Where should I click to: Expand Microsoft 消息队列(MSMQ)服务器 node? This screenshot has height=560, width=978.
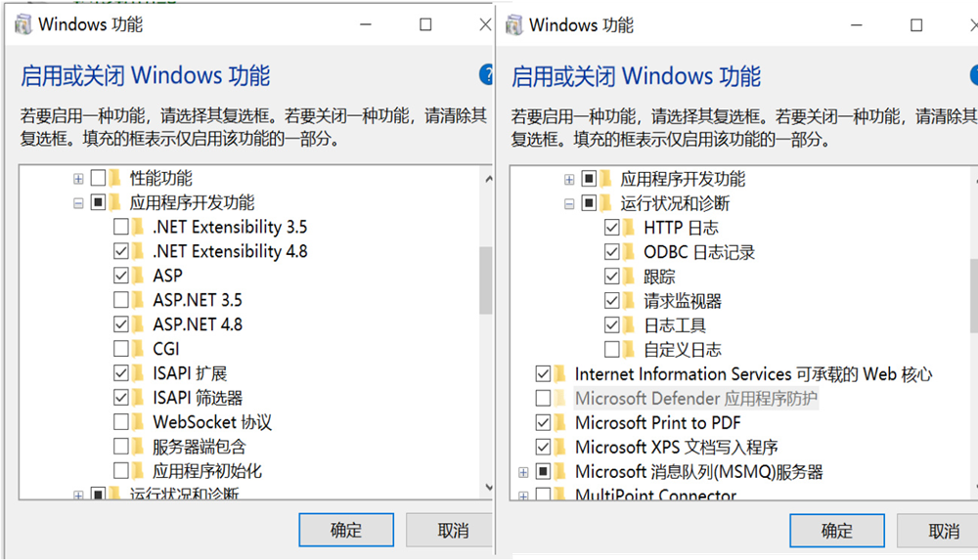pyautogui.click(x=523, y=472)
